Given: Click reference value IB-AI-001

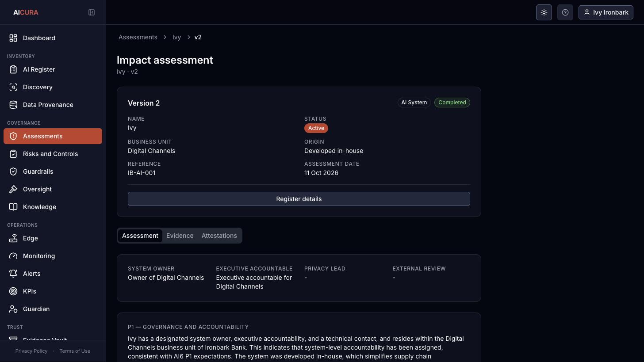Looking at the screenshot, I should coord(142,173).
